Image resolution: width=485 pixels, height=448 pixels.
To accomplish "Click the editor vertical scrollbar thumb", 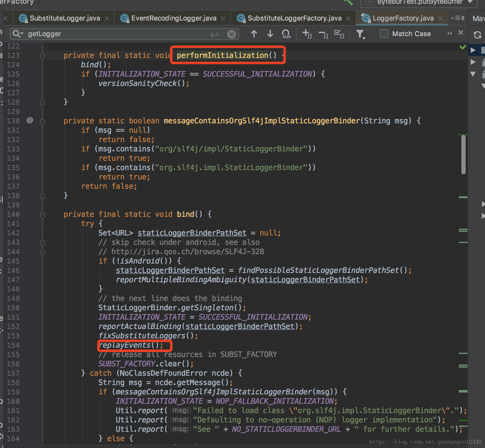I will click(464, 155).
